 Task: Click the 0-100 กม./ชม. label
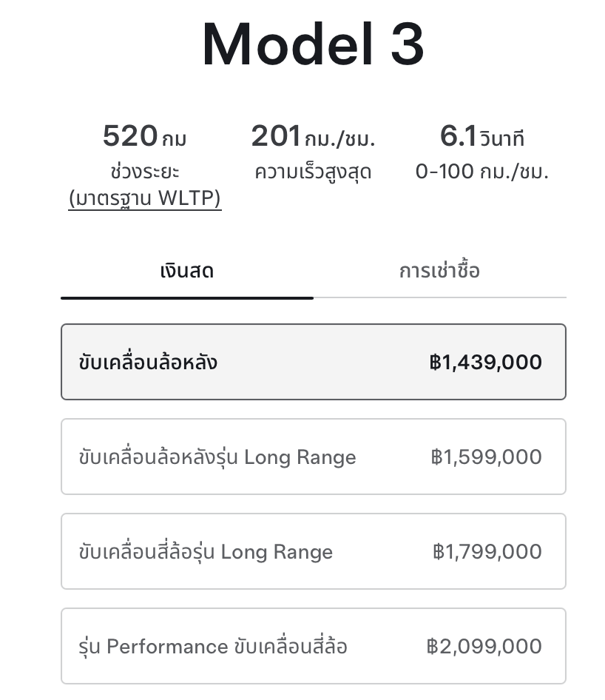point(481,172)
